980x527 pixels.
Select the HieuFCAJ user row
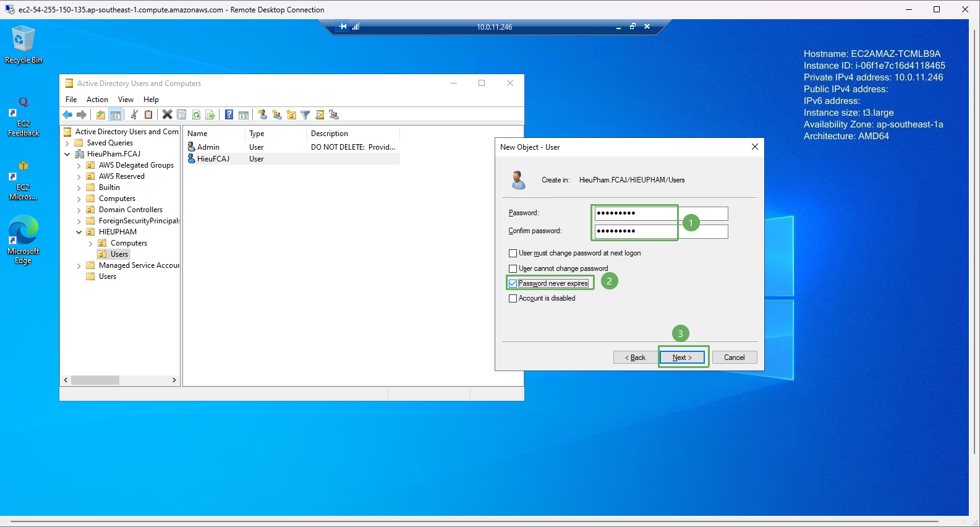[x=293, y=159]
